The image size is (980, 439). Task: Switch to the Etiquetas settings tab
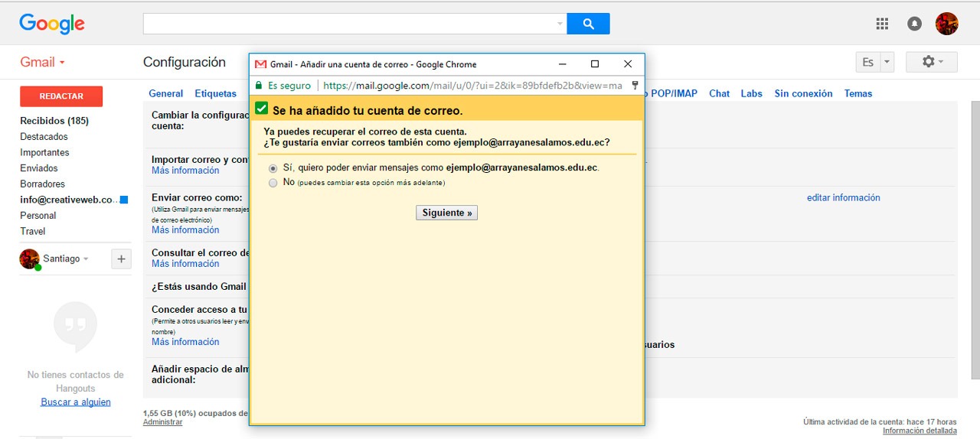(216, 93)
